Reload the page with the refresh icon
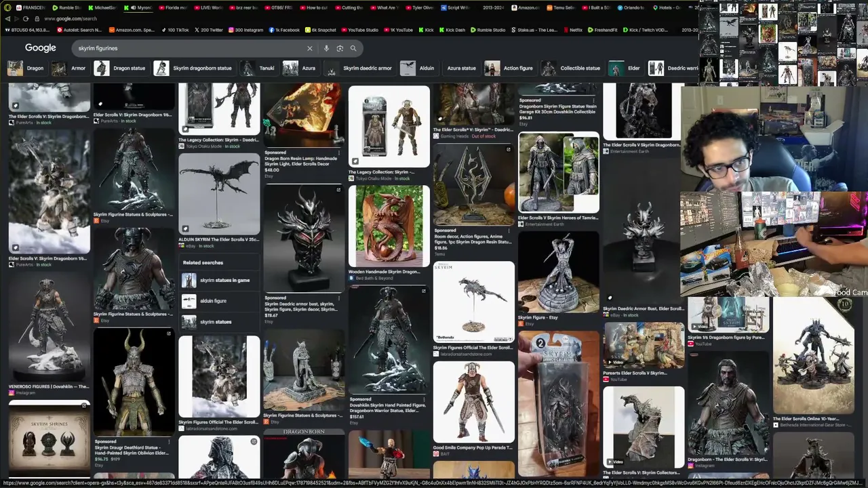868x488 pixels. pyautogui.click(x=26, y=19)
